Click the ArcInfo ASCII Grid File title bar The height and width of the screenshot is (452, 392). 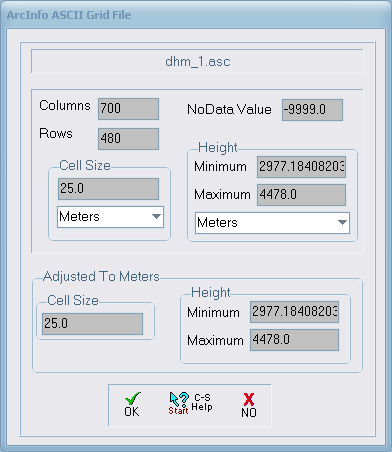pos(196,15)
